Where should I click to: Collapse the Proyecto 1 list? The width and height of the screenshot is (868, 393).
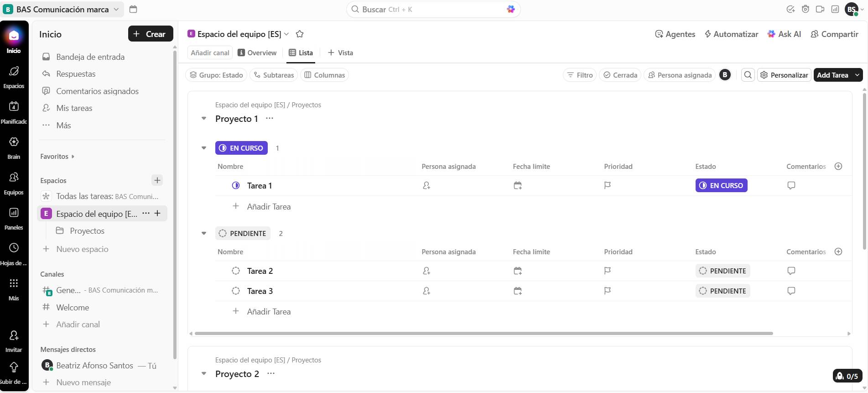204,119
